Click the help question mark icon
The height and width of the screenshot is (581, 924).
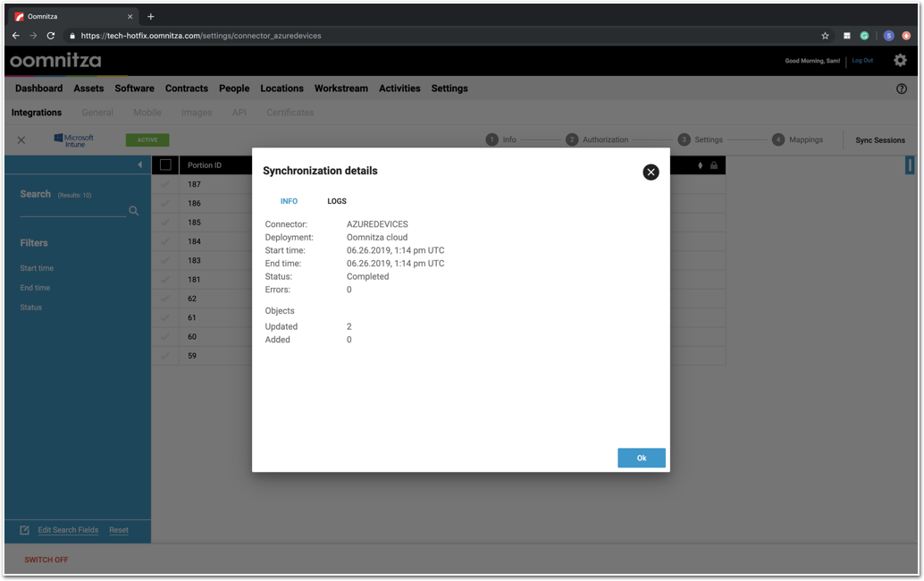click(901, 89)
